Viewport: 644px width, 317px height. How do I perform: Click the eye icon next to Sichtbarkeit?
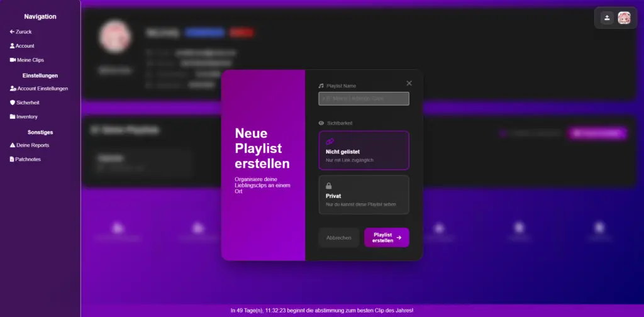click(x=321, y=123)
